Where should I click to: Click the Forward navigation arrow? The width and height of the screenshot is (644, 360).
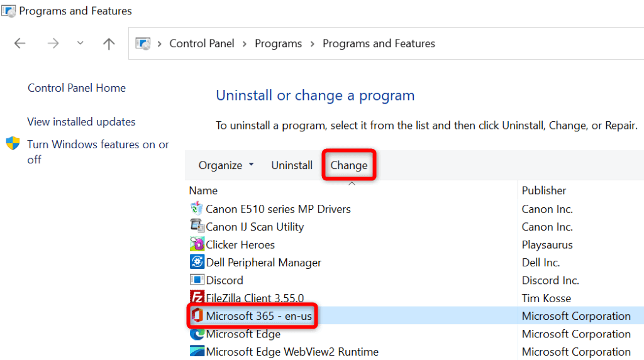pos(53,43)
